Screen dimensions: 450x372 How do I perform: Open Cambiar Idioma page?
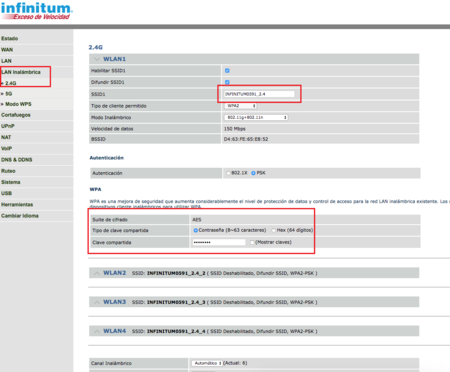tap(20, 216)
